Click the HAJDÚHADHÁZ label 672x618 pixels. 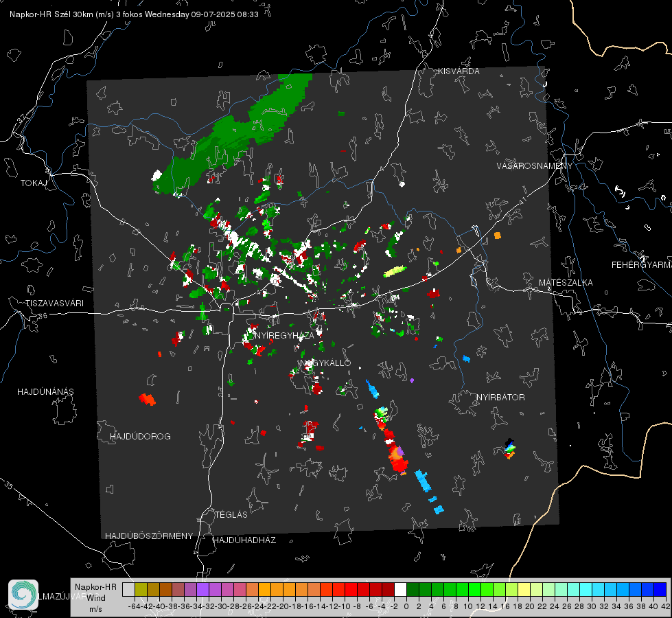pyautogui.click(x=245, y=540)
